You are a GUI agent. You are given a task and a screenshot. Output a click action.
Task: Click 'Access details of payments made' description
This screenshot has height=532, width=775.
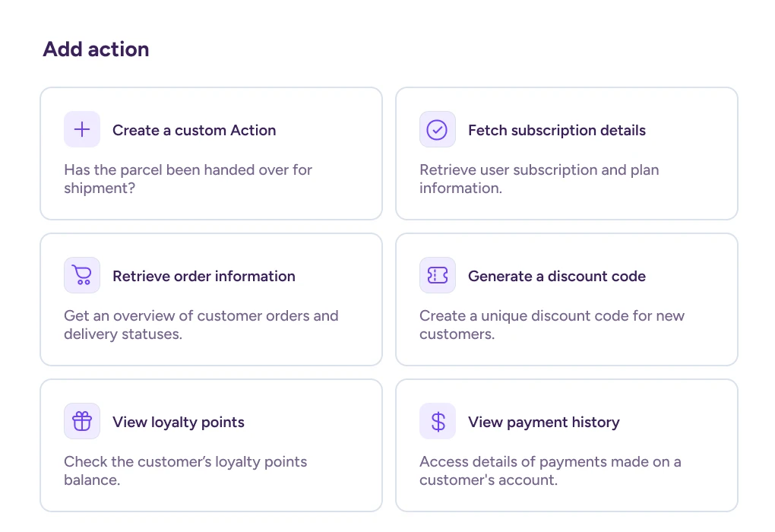(x=550, y=470)
